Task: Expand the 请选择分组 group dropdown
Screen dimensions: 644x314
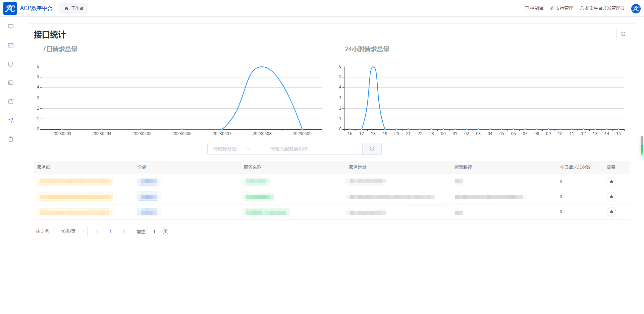Action: 236,149
